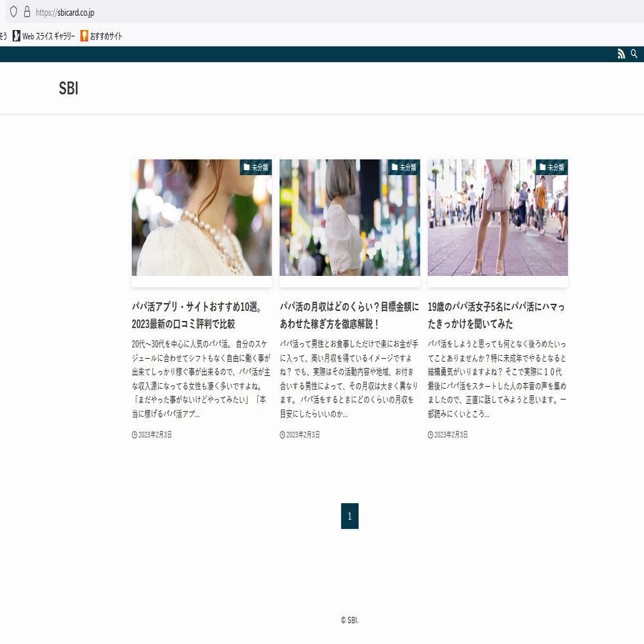Viewport: 644px width, 644px height.
Task: Click the lock icon in the address bar
Action: click(26, 12)
